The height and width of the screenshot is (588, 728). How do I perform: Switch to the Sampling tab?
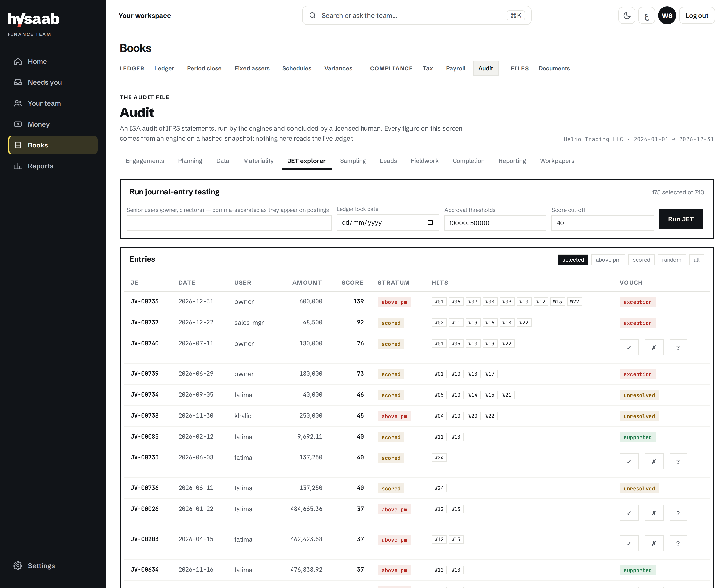(353, 161)
